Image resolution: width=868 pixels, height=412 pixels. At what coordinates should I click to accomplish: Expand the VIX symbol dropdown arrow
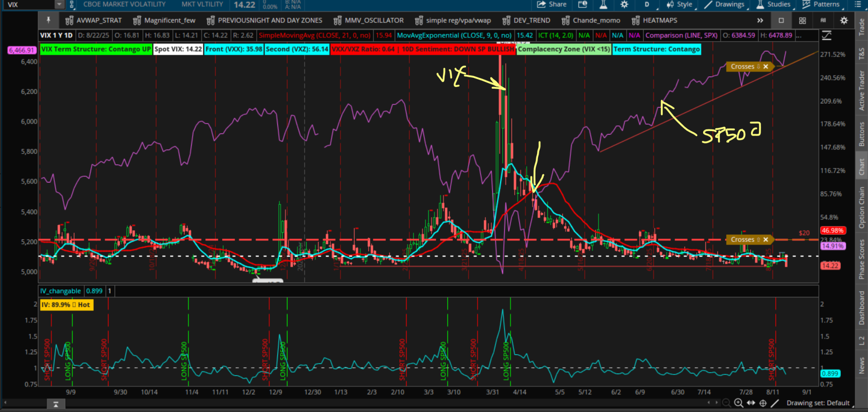59,5
